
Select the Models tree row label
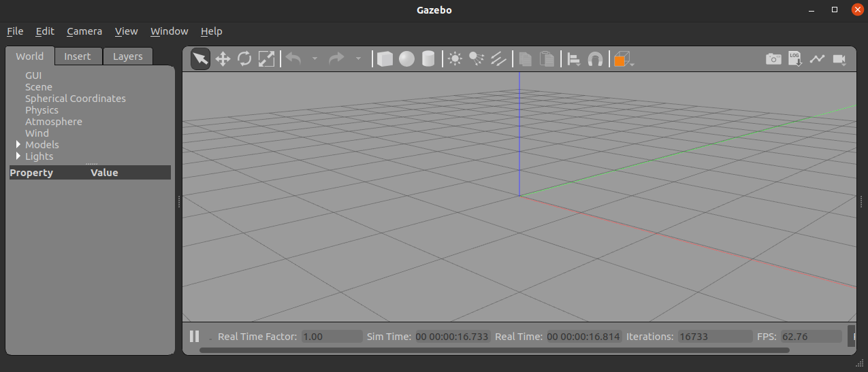point(42,145)
